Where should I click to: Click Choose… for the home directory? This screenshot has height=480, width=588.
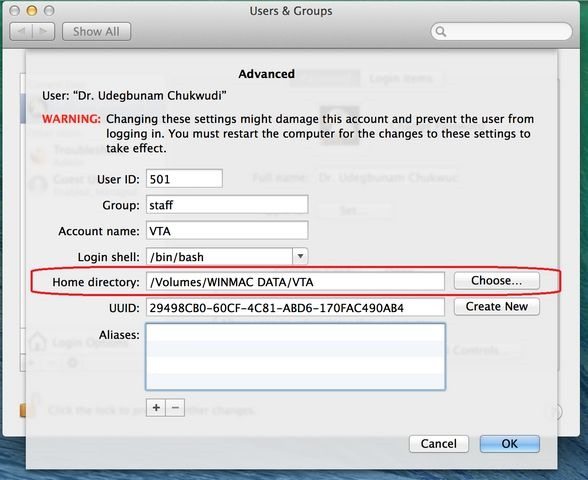click(496, 280)
